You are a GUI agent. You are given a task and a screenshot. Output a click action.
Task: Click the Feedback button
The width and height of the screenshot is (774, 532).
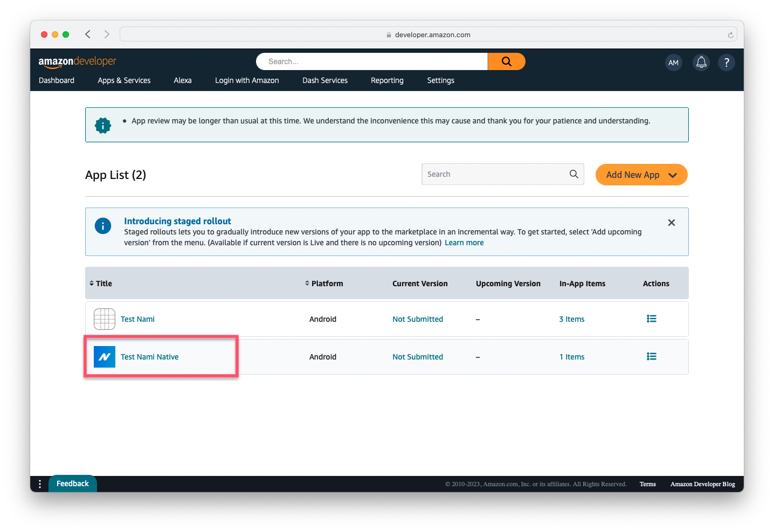point(73,483)
